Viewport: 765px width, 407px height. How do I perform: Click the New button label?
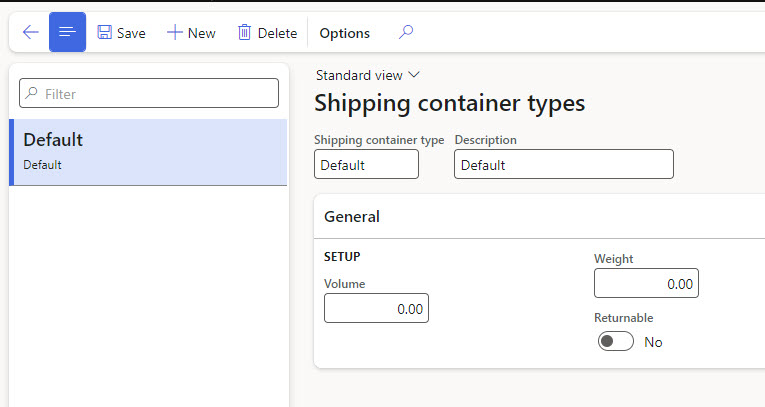point(202,33)
